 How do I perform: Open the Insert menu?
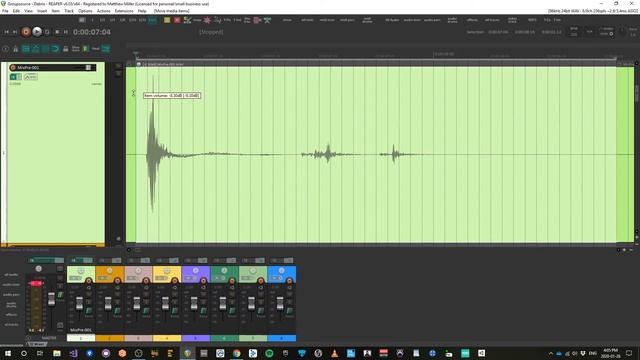point(42,11)
